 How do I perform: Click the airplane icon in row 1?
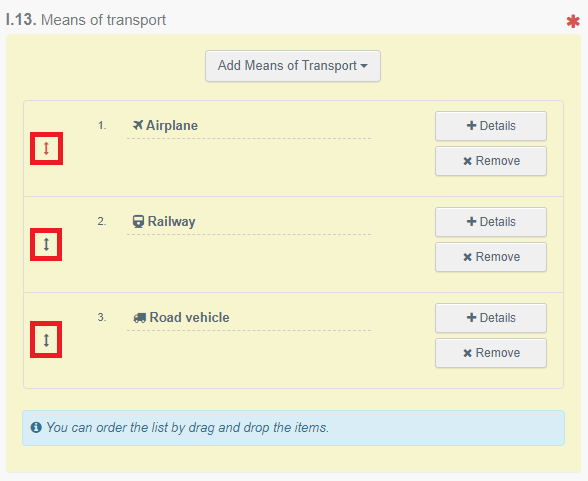coord(138,125)
